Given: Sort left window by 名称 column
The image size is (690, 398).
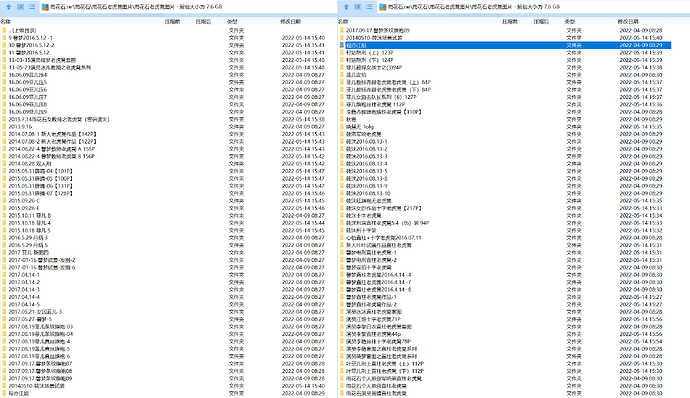Looking at the screenshot, I should click(x=6, y=22).
